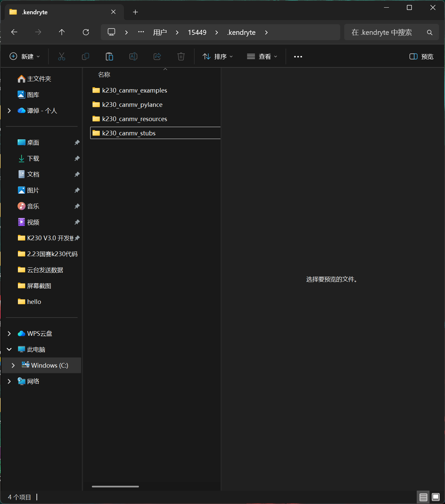Click the Delete trash icon

pyautogui.click(x=181, y=56)
